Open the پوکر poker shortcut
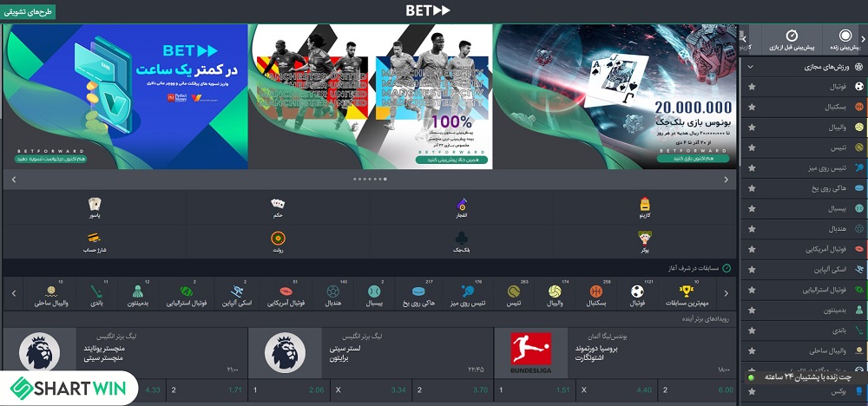868x406 pixels. pos(645,242)
